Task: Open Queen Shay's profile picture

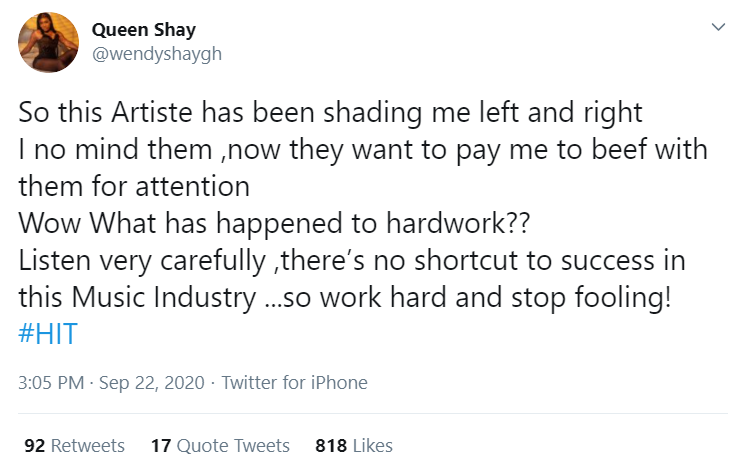Action: (49, 42)
